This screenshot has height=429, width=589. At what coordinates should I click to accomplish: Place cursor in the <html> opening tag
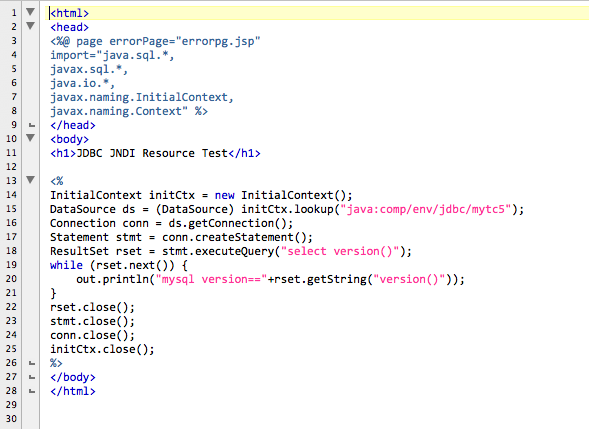coord(69,13)
